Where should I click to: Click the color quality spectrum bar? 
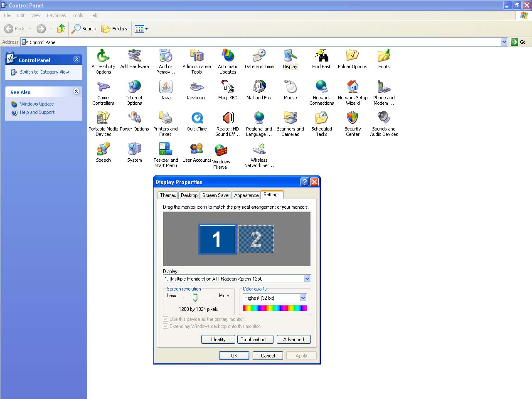(275, 308)
